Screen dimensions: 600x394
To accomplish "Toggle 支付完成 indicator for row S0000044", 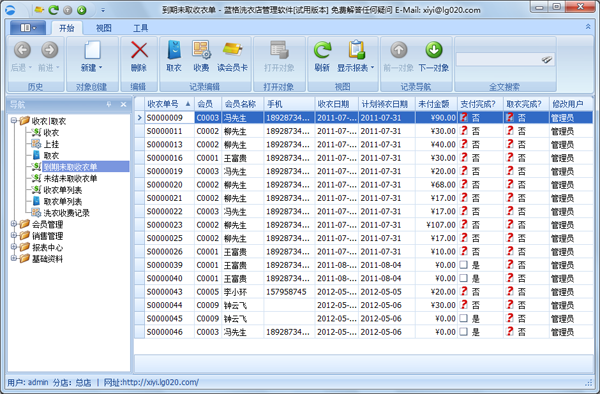I will click(464, 305).
